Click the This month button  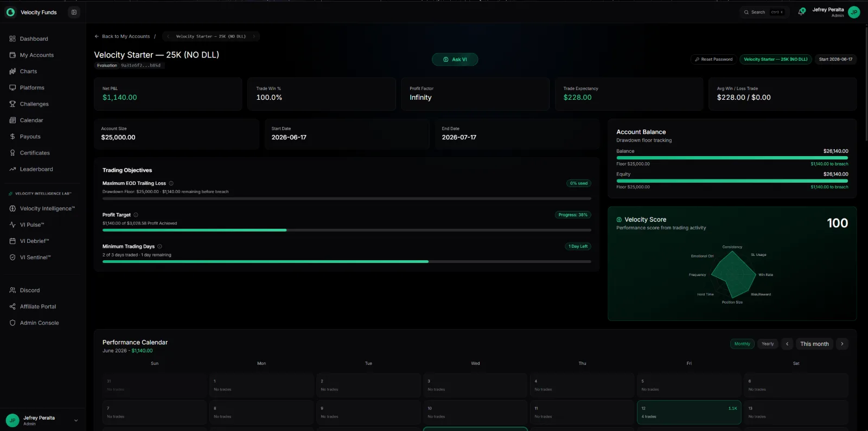click(814, 344)
